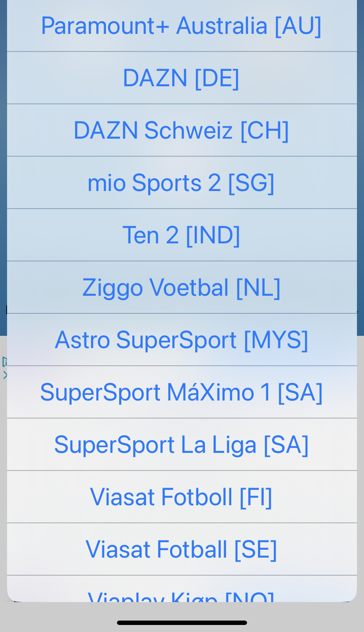Select the Dutch [NL] broadcaster row
This screenshot has width=364, height=632.
coord(182,287)
